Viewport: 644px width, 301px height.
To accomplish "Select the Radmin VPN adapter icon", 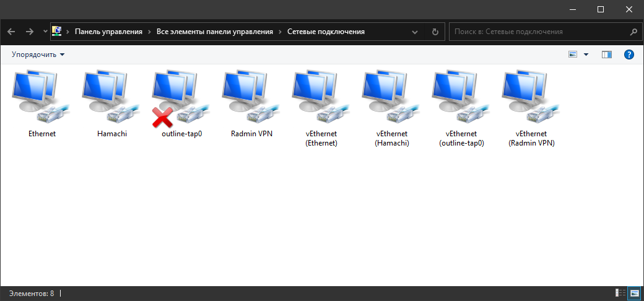I will click(250, 97).
